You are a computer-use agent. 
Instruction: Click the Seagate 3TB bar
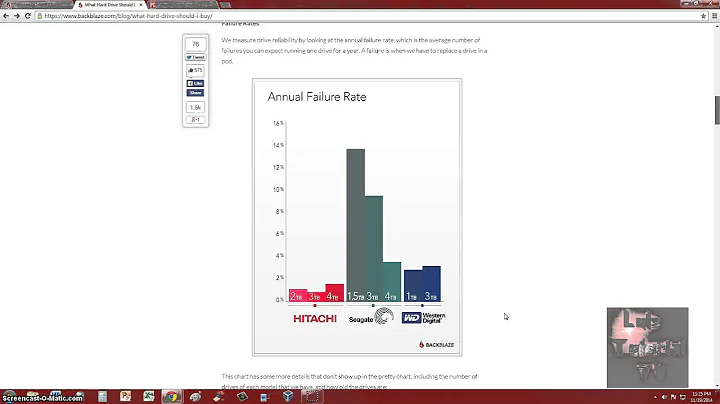[x=374, y=248]
